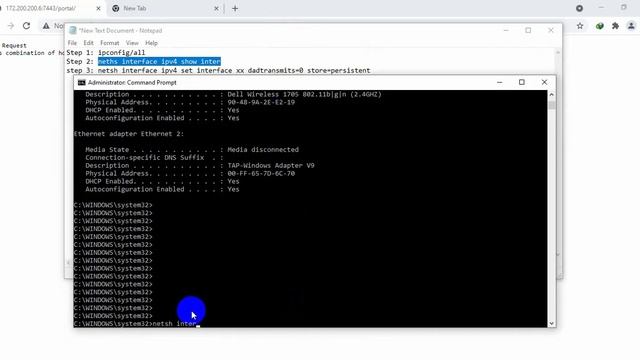Open Notepad Format menu
Viewport: 640px width, 360px height.
[x=109, y=43]
